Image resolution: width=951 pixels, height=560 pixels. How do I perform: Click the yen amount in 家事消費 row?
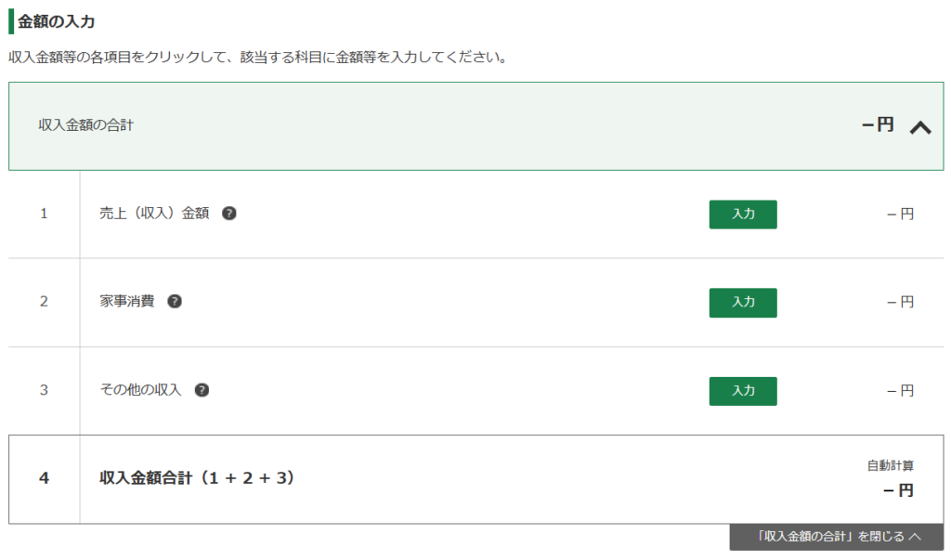pos(900,303)
